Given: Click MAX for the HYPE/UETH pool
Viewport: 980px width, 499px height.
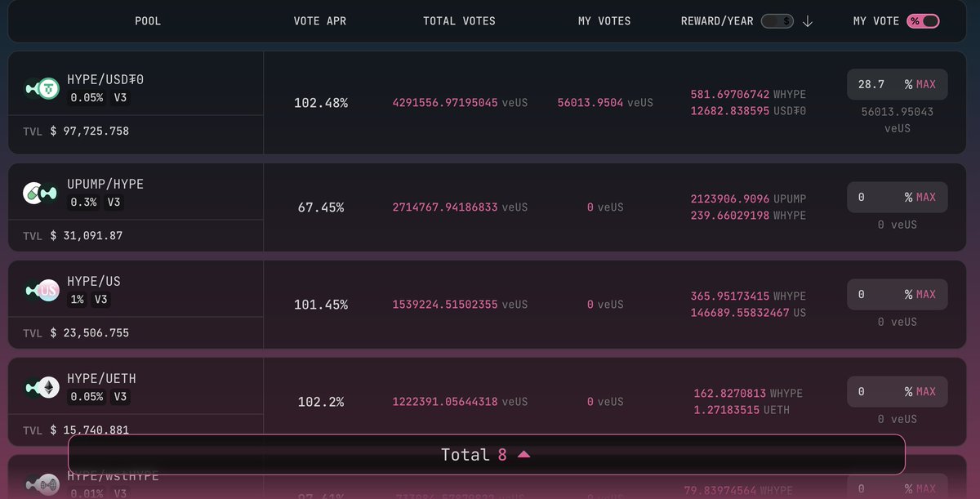Looking at the screenshot, I should tap(926, 391).
